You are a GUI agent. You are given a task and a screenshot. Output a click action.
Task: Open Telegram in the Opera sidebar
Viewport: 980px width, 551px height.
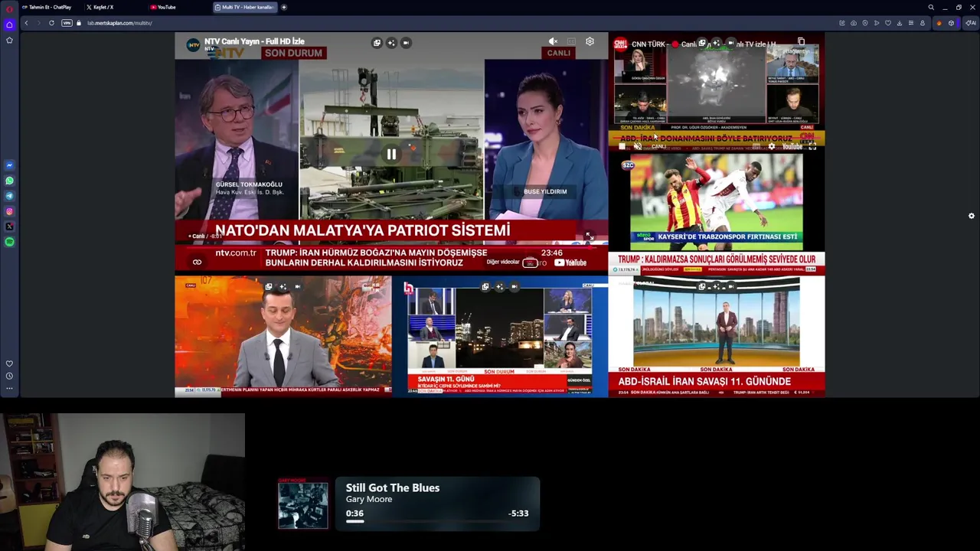click(x=9, y=196)
